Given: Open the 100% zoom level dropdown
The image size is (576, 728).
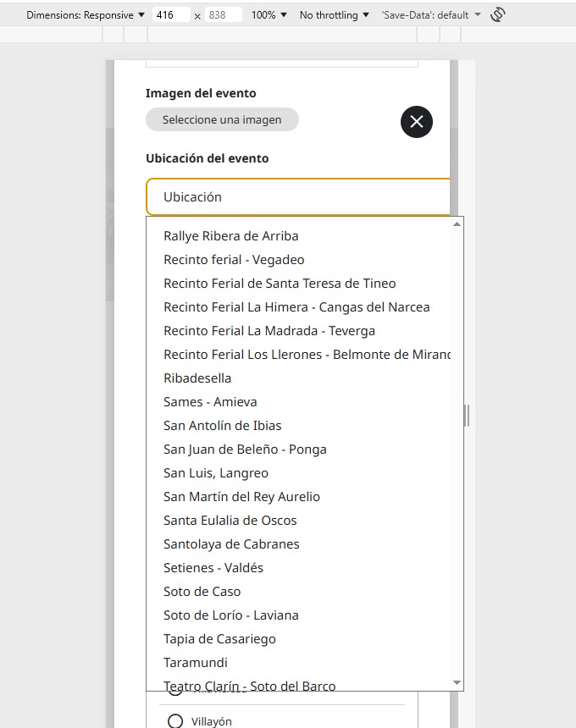Looking at the screenshot, I should (269, 15).
